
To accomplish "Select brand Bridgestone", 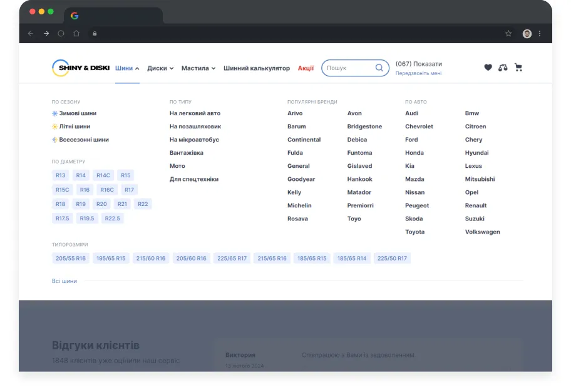I will [x=364, y=126].
